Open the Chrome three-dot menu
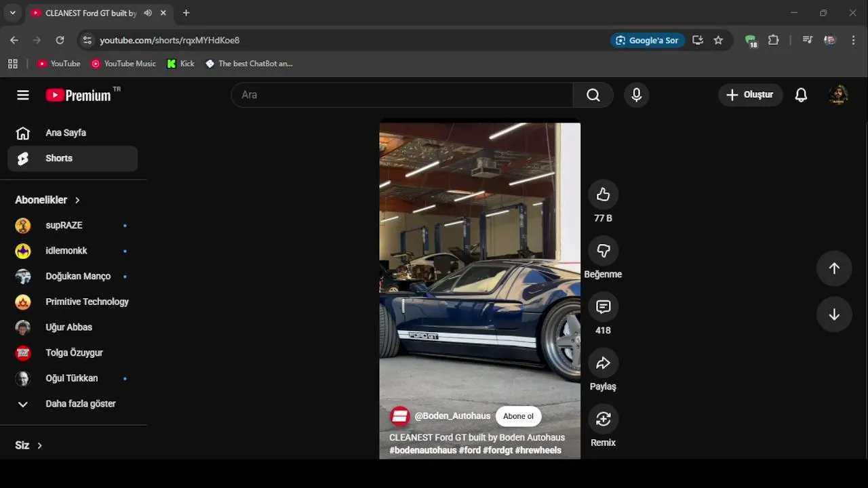This screenshot has height=488, width=868. [853, 40]
